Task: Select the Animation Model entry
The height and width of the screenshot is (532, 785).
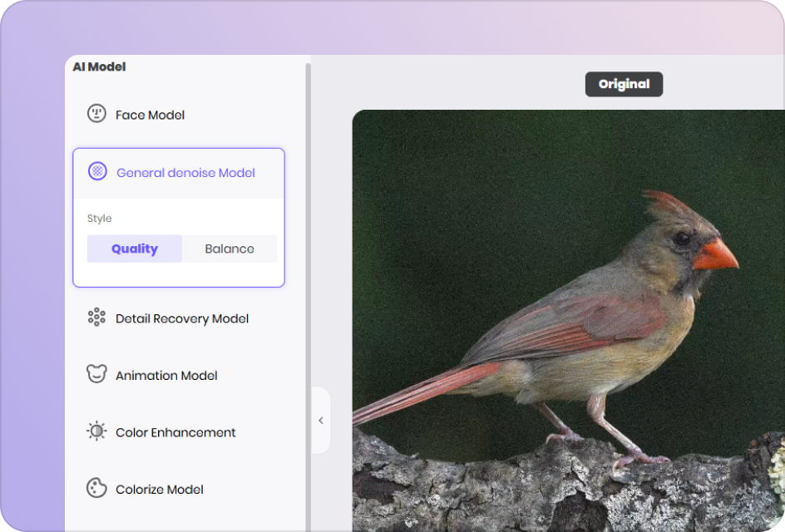Action: point(166,374)
